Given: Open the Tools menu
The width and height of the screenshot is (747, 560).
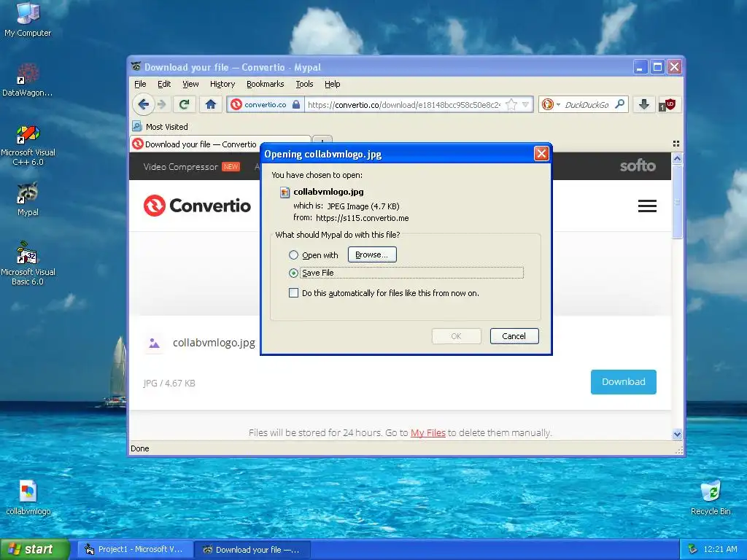Looking at the screenshot, I should tap(304, 84).
